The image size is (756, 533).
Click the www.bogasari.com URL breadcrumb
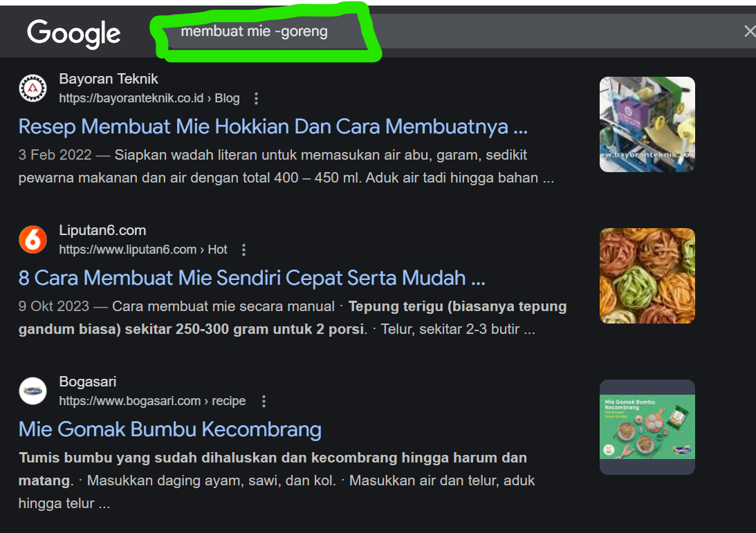pyautogui.click(x=152, y=401)
